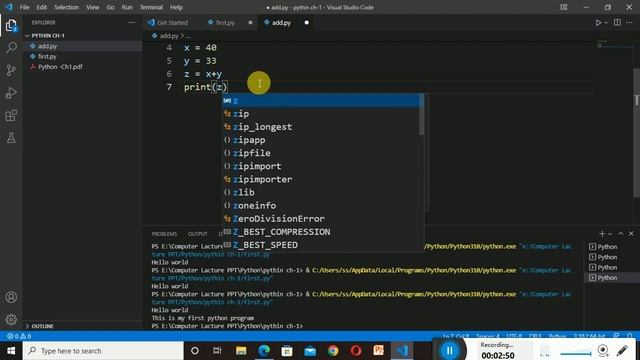
Task: Choose 'zoneinfo' module suggestion
Action: (x=321, y=205)
